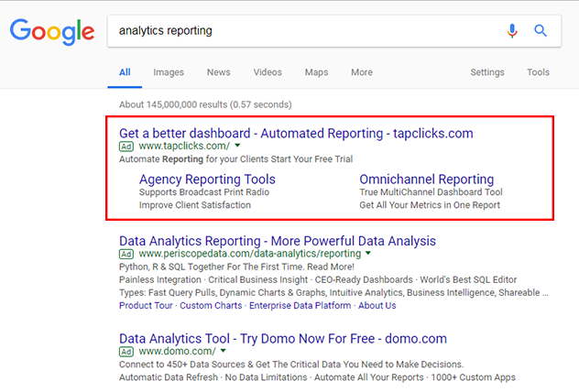This screenshot has width=579, height=392.
Task: Click 'Automate Reporting for your Clients' description
Action: pyautogui.click(x=236, y=159)
